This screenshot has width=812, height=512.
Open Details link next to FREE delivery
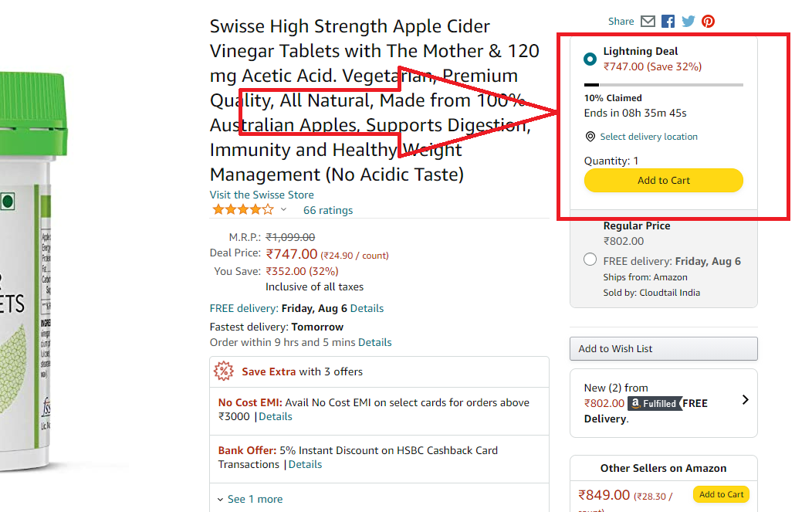pos(367,308)
